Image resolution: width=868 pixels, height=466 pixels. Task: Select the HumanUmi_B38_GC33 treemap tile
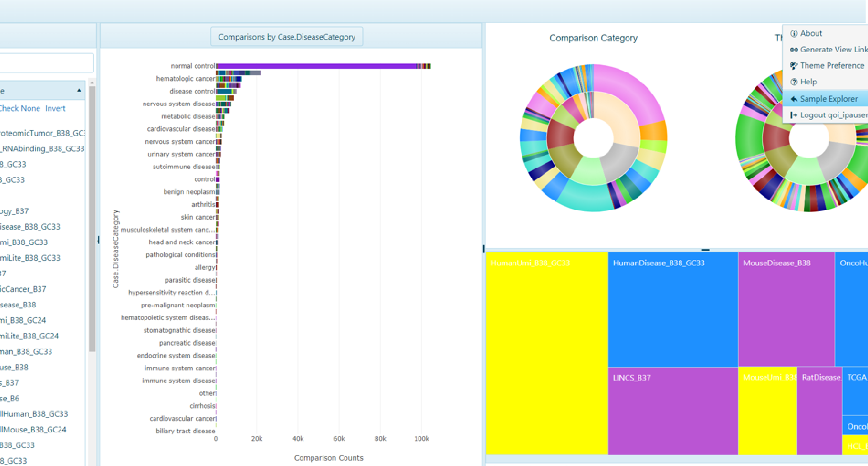pyautogui.click(x=547, y=353)
